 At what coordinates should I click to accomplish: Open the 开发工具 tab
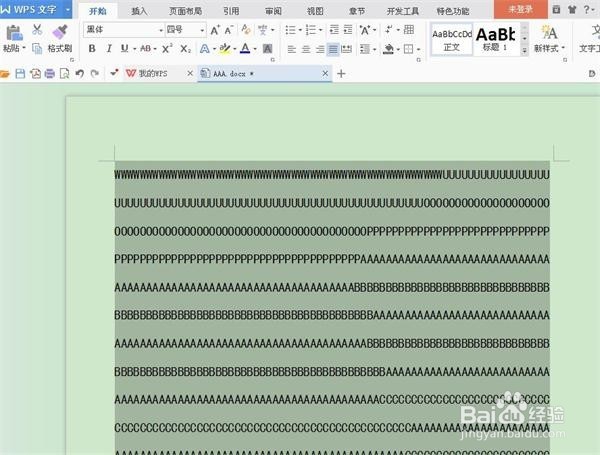(403, 11)
